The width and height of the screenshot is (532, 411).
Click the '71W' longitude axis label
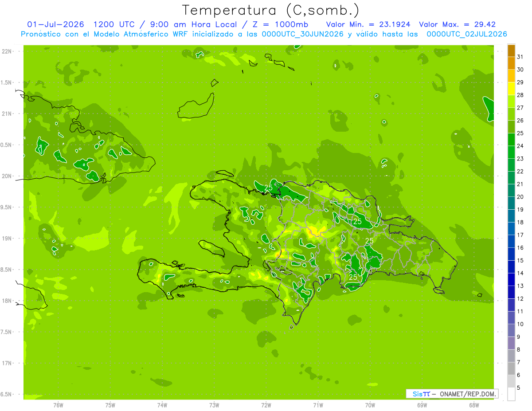(x=318, y=405)
